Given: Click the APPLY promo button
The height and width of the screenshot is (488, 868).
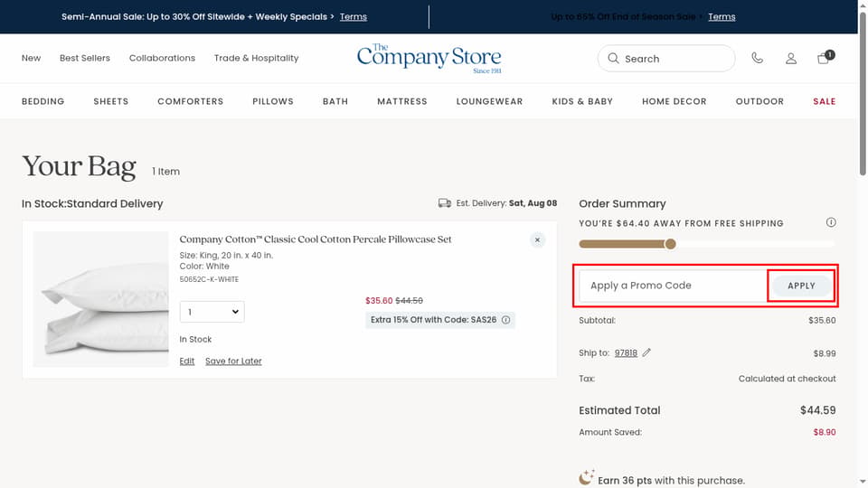Looking at the screenshot, I should point(802,286).
